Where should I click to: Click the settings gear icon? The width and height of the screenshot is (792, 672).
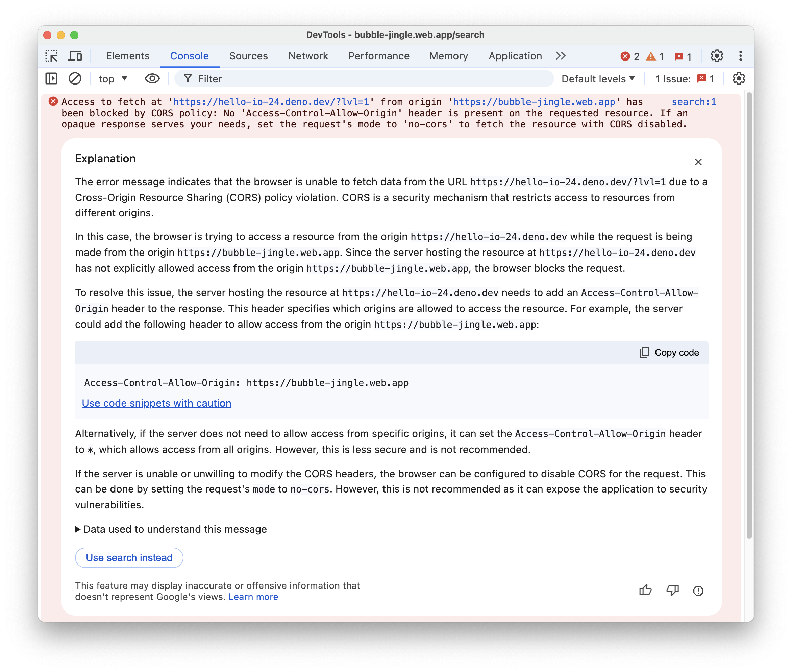tap(717, 56)
